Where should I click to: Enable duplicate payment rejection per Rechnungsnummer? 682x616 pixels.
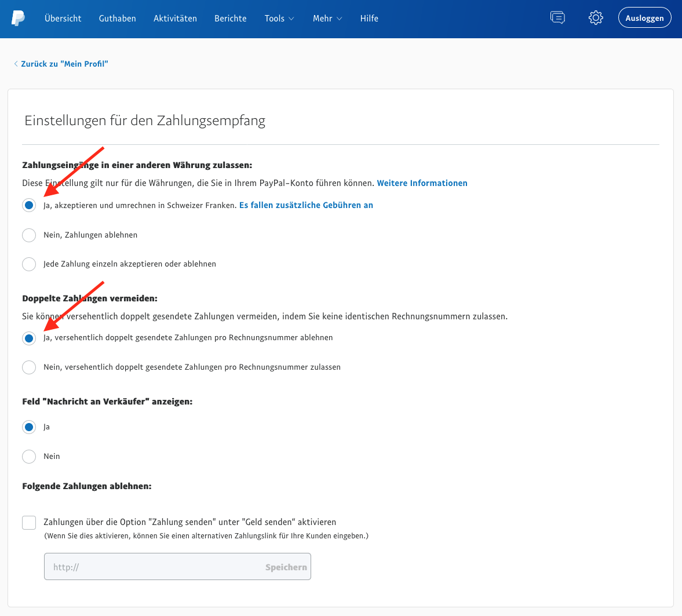coord(28,338)
